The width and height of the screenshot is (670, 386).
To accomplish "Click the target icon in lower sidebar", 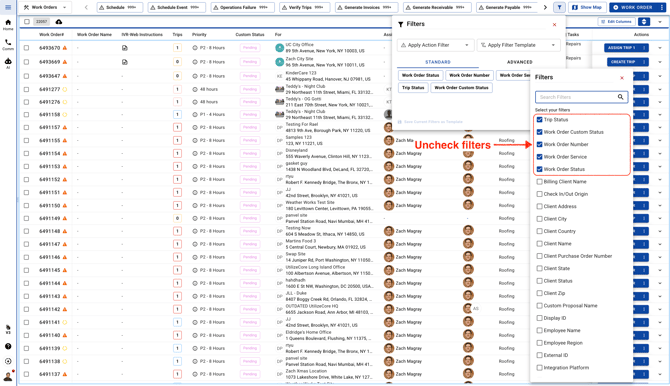I will coord(8,361).
